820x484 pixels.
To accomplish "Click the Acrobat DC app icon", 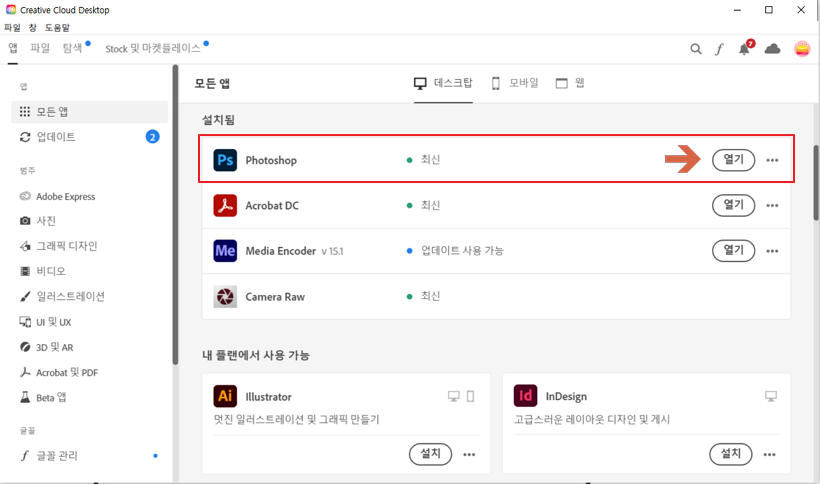I will (x=225, y=205).
